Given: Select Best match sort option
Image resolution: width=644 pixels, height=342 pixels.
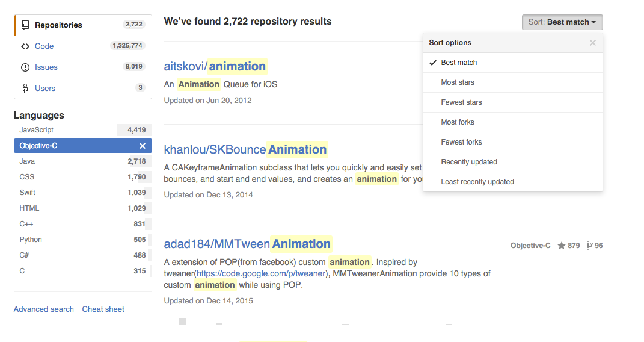Looking at the screenshot, I should point(459,63).
